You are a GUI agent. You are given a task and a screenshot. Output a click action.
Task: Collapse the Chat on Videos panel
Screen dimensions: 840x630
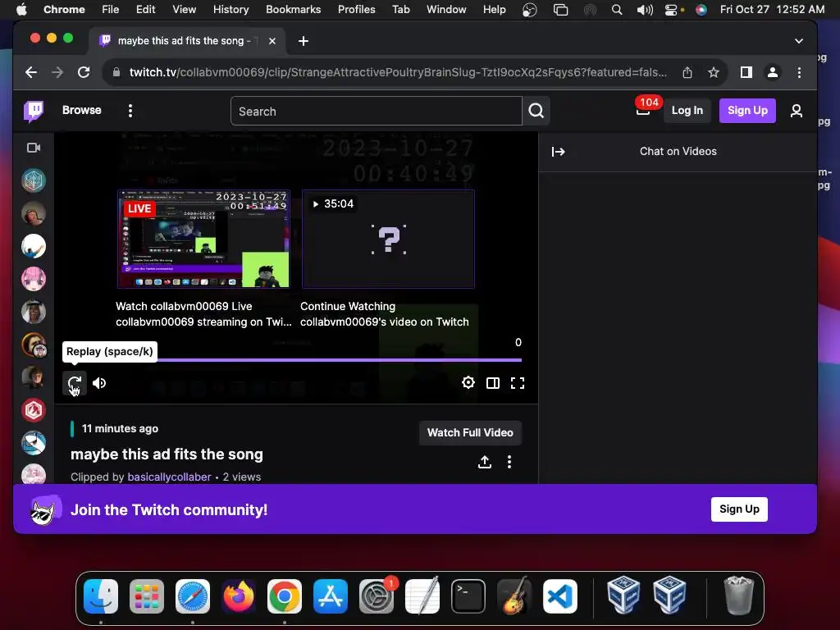point(558,152)
